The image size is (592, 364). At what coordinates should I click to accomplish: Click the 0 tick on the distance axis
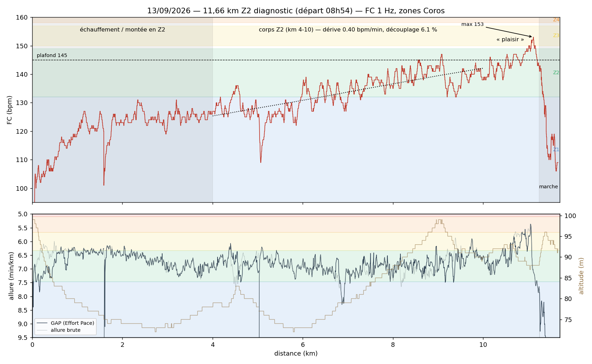(32, 345)
